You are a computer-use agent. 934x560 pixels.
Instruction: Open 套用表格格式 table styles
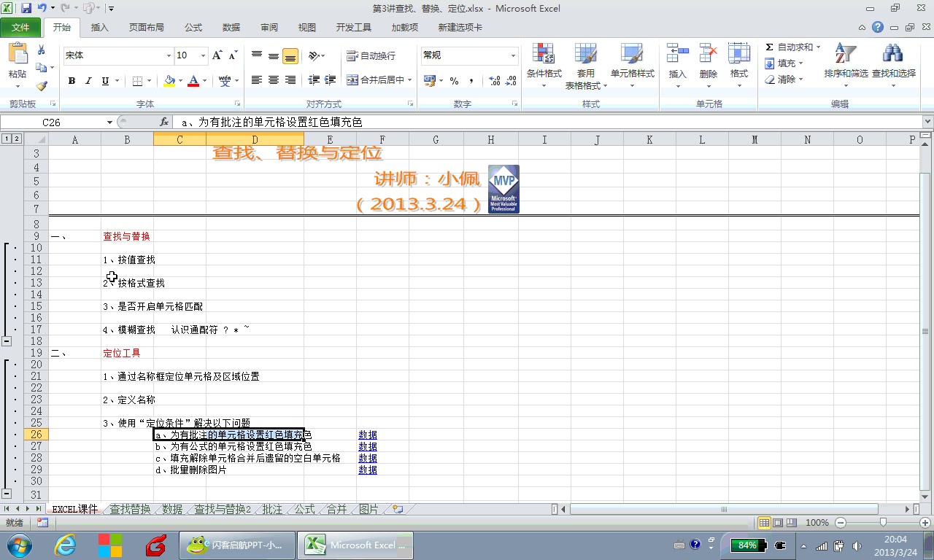[586, 66]
